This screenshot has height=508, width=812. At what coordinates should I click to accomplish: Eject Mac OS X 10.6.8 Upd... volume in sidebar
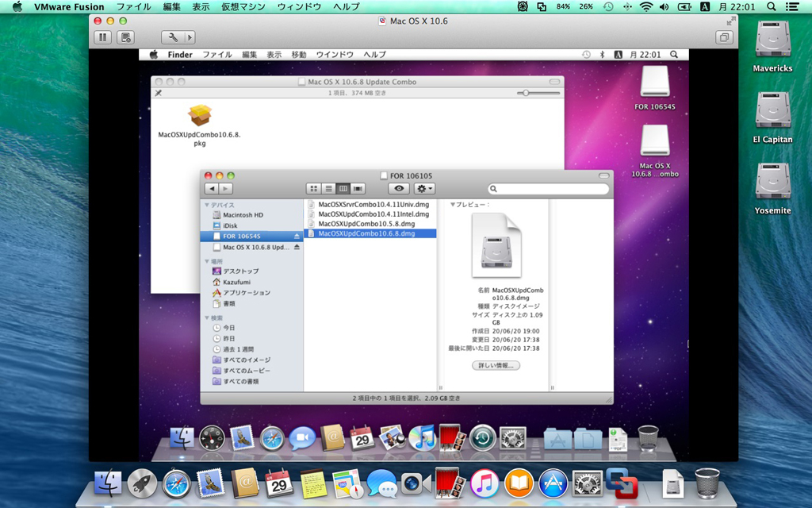click(297, 248)
